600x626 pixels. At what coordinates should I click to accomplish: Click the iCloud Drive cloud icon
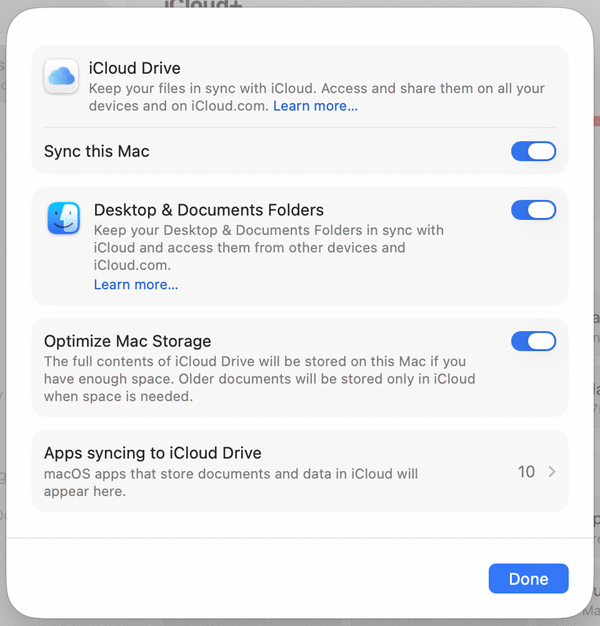coord(62,76)
